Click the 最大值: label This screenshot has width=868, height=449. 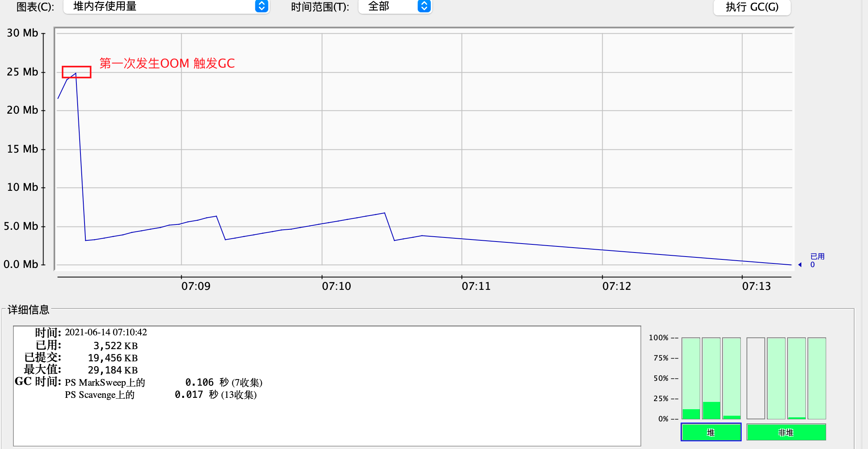pyautogui.click(x=43, y=369)
